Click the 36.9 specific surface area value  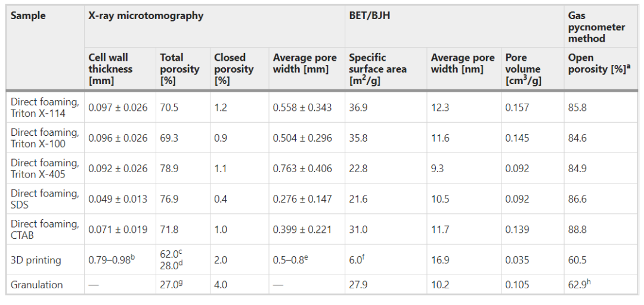point(358,108)
